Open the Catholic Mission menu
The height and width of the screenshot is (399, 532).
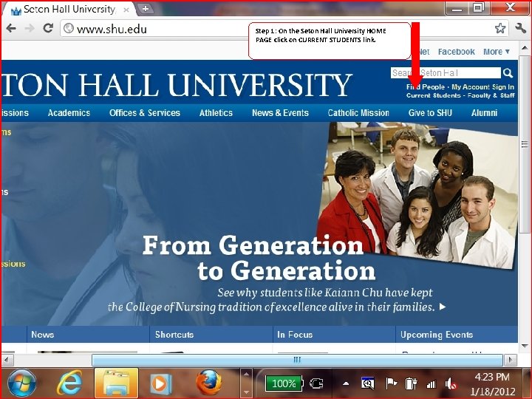point(358,113)
